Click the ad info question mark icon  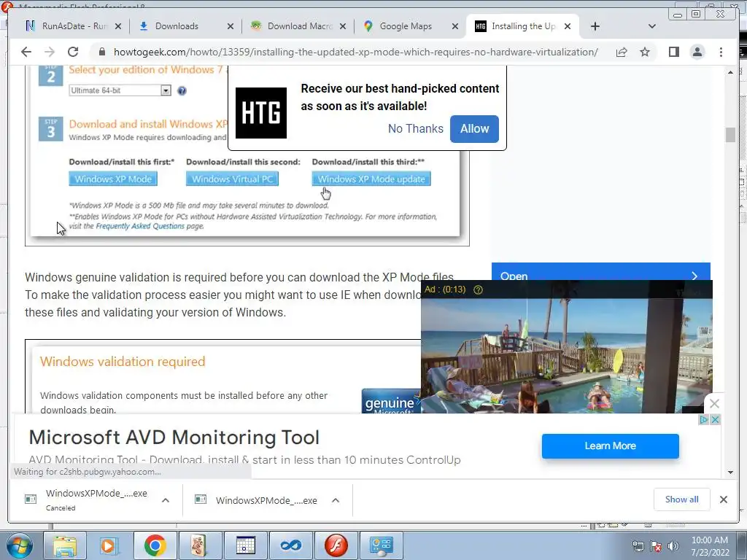[x=478, y=289]
